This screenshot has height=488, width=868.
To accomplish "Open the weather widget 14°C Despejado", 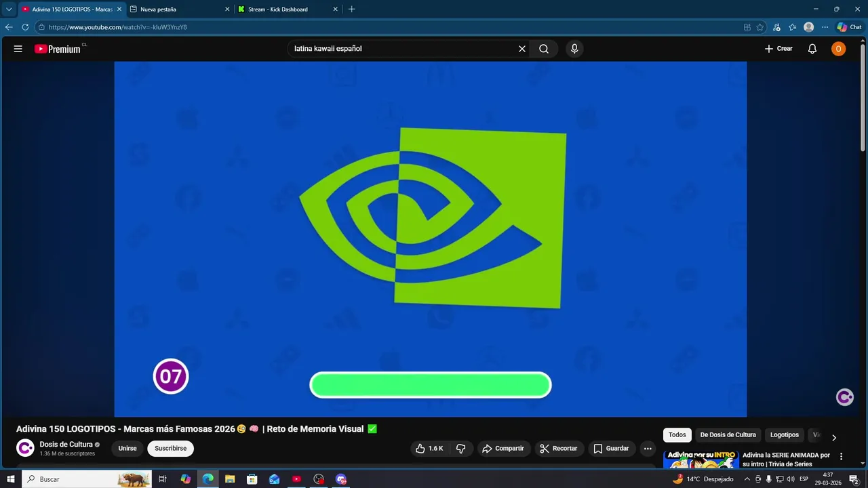I will click(x=703, y=479).
